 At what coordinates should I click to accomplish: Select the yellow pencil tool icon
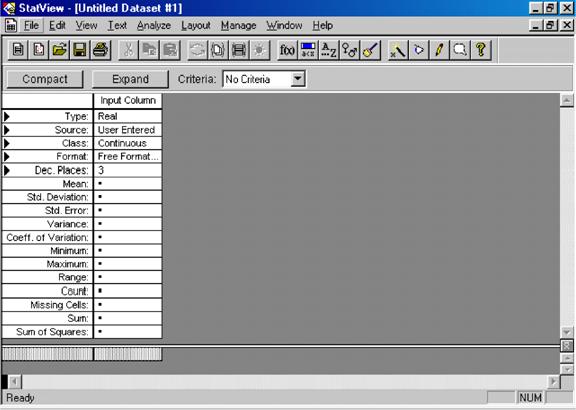(x=439, y=50)
